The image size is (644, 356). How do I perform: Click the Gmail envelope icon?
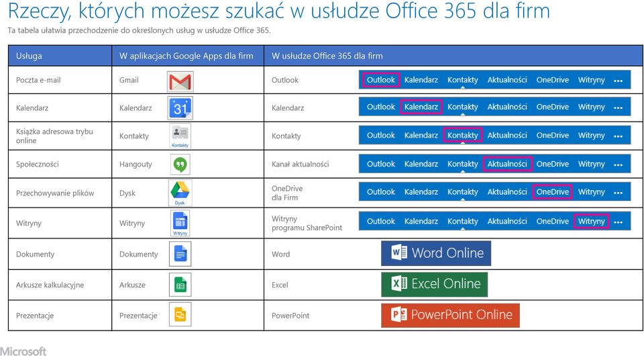[x=180, y=81]
